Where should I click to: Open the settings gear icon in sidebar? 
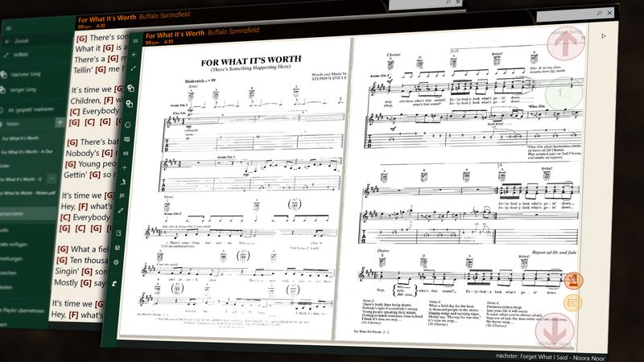pyautogui.click(x=116, y=262)
